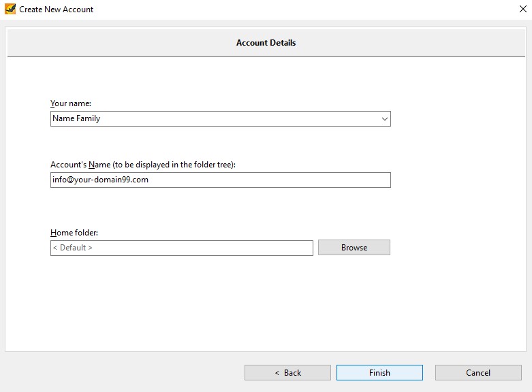This screenshot has width=532, height=392.
Task: Click the word Family in Your name box
Action: (89, 118)
